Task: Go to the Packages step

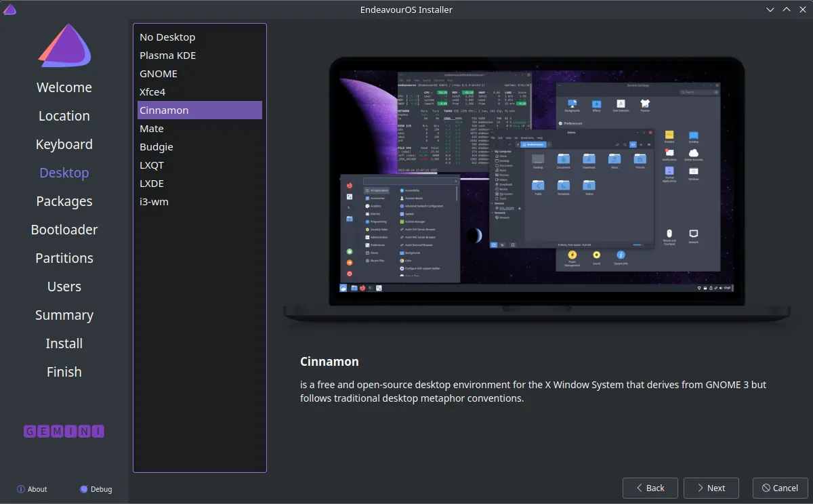Action: [x=64, y=201]
